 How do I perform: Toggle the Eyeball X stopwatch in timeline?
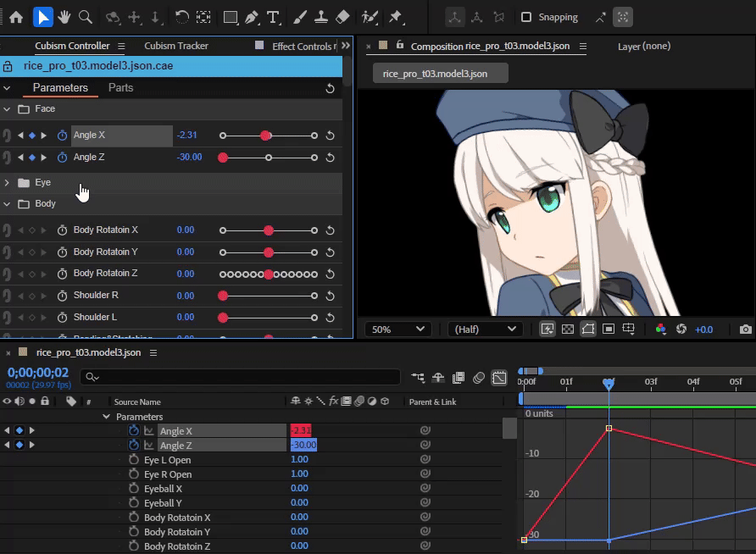pyautogui.click(x=134, y=489)
